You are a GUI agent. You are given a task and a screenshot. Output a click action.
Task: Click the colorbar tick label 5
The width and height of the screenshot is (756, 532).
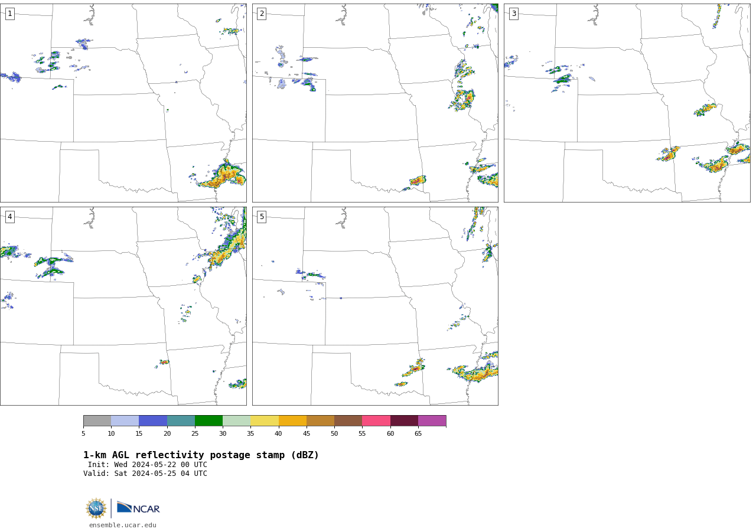coord(83,434)
